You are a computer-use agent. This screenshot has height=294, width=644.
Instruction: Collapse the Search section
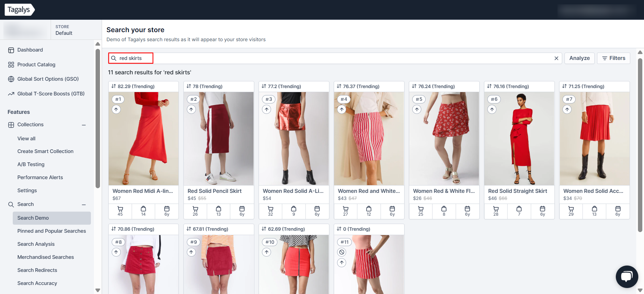coord(84,205)
